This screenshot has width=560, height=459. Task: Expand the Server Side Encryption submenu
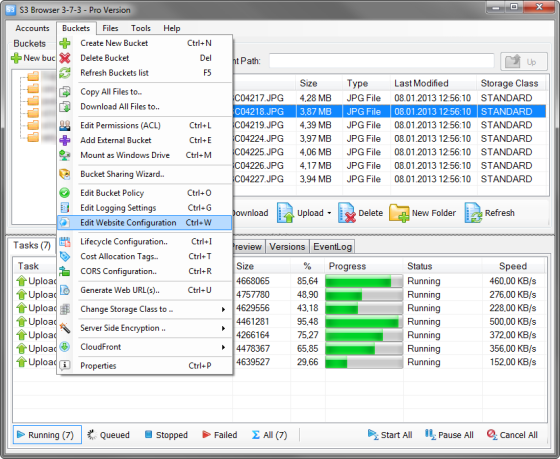[x=223, y=328]
